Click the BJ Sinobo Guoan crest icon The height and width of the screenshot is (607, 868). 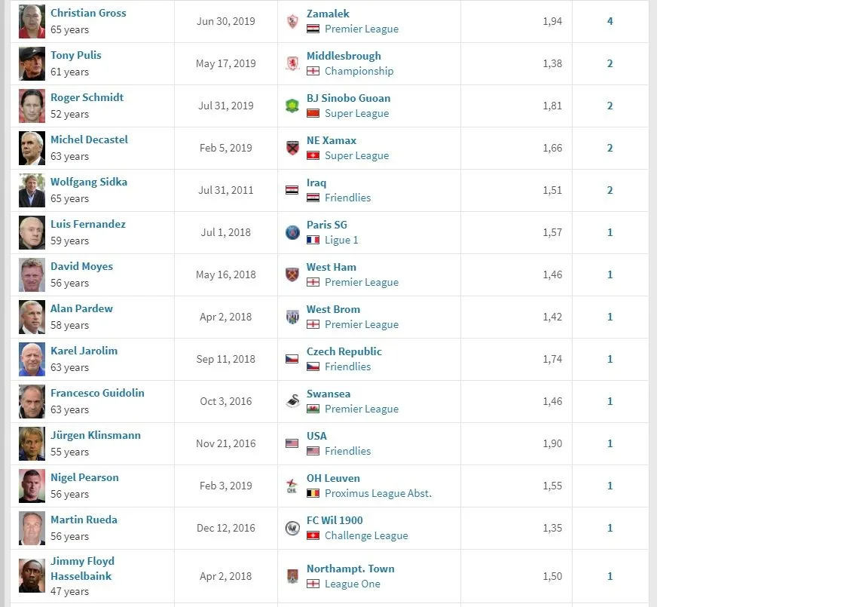[292, 106]
